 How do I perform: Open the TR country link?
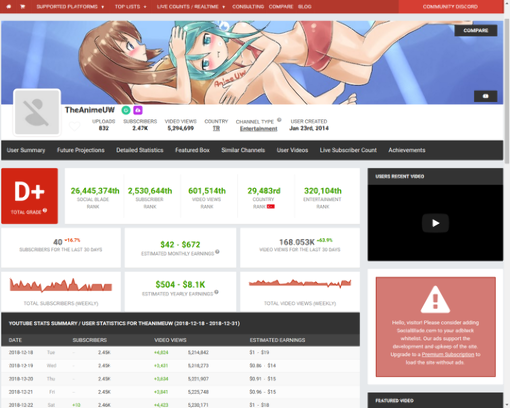pos(216,128)
